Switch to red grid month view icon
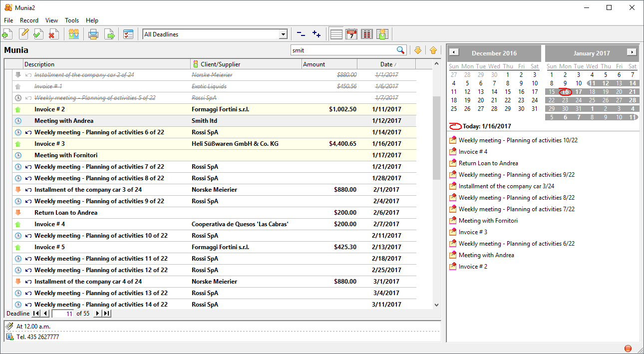 367,34
